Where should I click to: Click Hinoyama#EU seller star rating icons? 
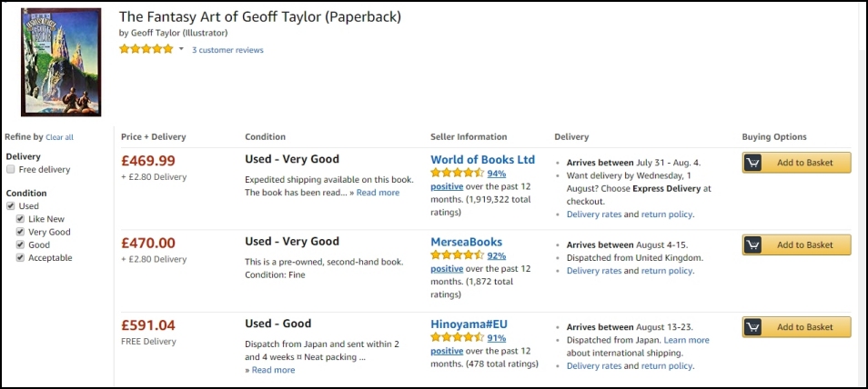point(457,338)
